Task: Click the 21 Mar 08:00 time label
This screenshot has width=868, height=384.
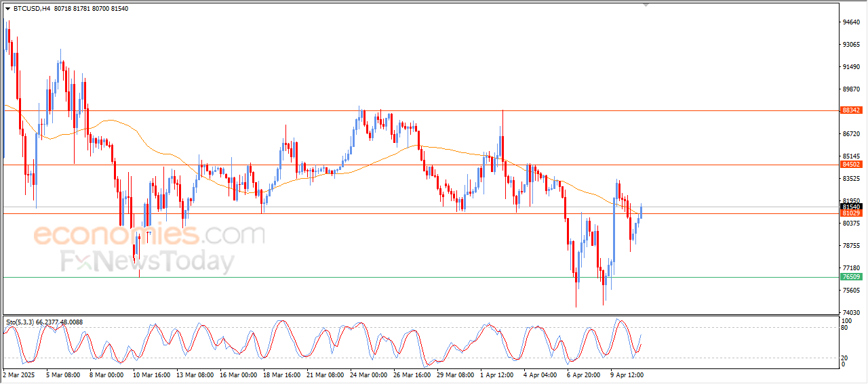Action: click(x=325, y=375)
